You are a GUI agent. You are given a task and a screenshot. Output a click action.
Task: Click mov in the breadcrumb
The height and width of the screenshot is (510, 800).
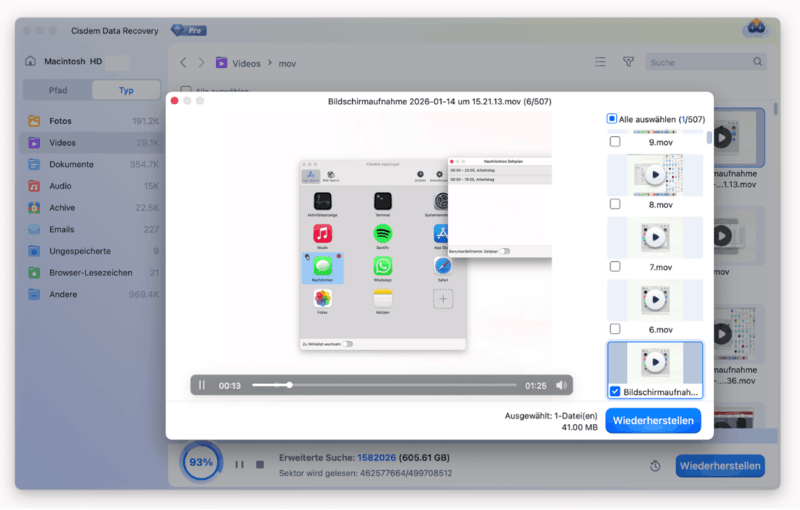(287, 63)
